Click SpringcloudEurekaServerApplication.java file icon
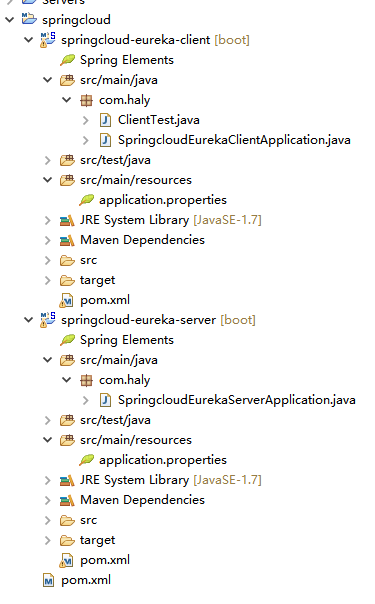Image resolution: width=375 pixels, height=604 pixels. tap(105, 400)
